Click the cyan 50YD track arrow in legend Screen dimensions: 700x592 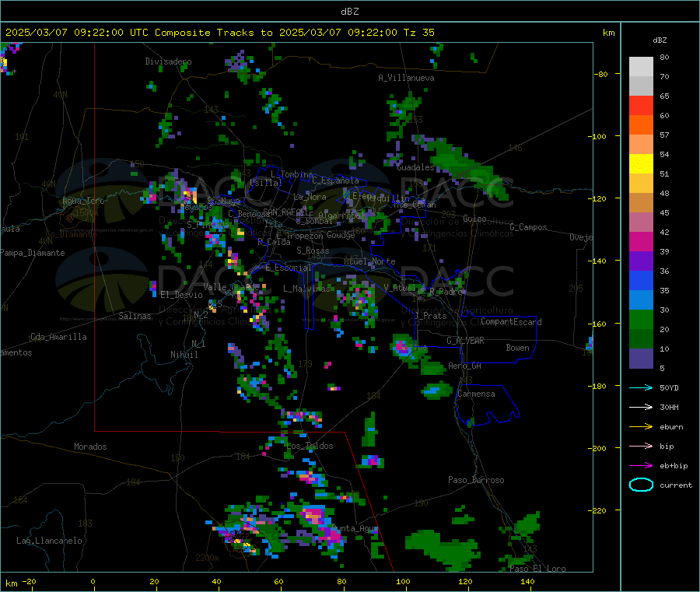[641, 387]
